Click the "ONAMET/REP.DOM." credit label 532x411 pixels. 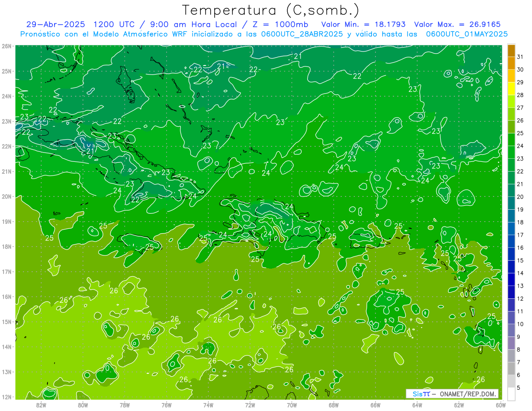click(x=467, y=394)
